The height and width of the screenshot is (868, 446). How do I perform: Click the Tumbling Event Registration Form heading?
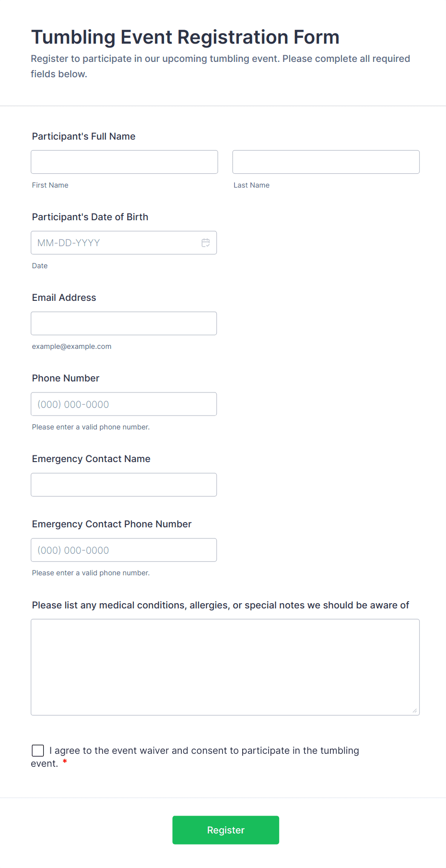coord(185,37)
